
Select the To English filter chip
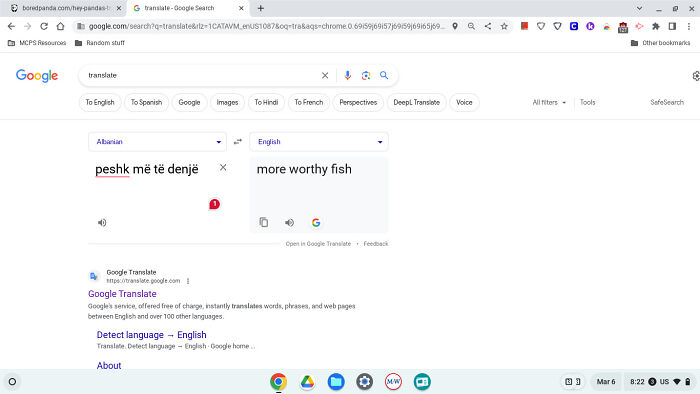click(100, 102)
